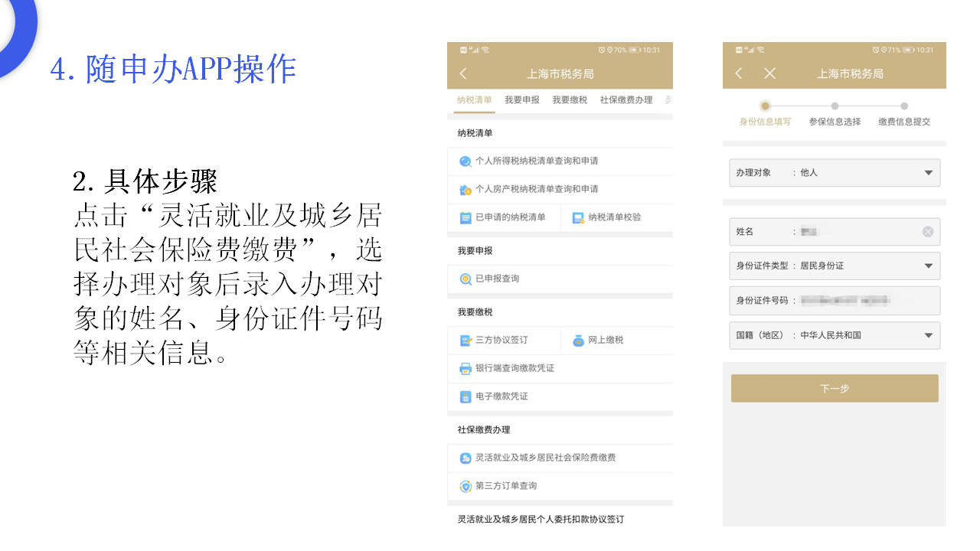Tap 上海市税务局 title in right phone
The height and width of the screenshot is (551, 980).
coord(851,74)
